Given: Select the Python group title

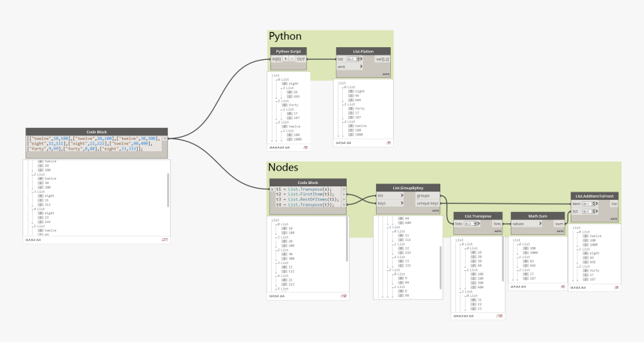Looking at the screenshot, I should (285, 36).
